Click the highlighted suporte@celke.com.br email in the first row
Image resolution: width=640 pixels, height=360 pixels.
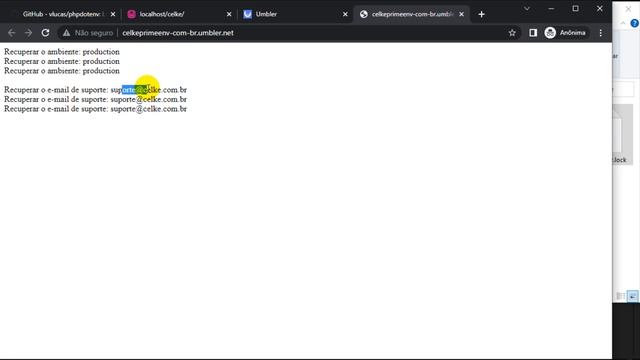click(149, 90)
